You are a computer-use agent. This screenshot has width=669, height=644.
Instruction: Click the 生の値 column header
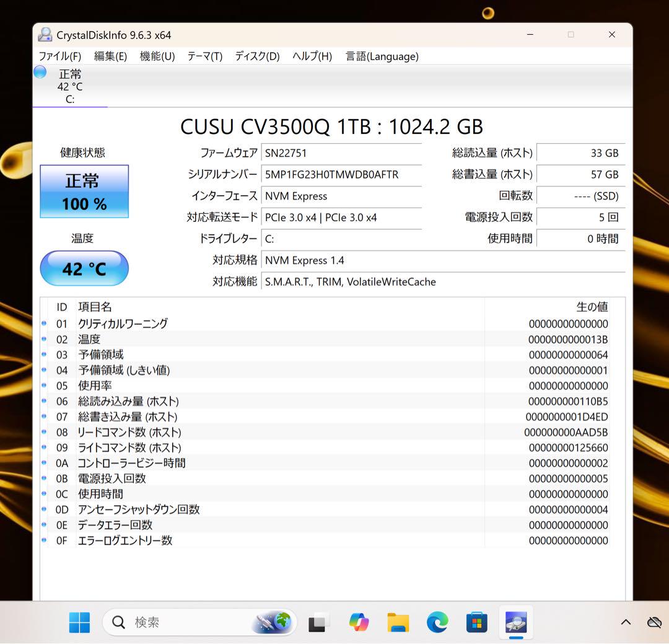point(592,307)
